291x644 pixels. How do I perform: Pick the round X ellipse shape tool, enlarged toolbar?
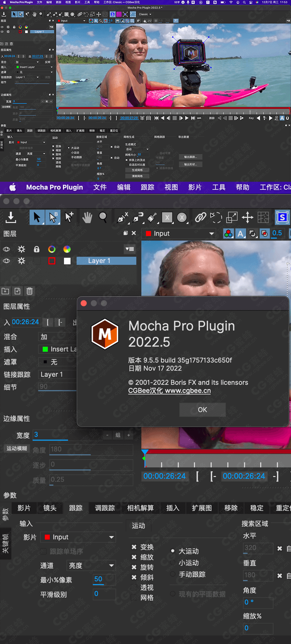(x=182, y=218)
